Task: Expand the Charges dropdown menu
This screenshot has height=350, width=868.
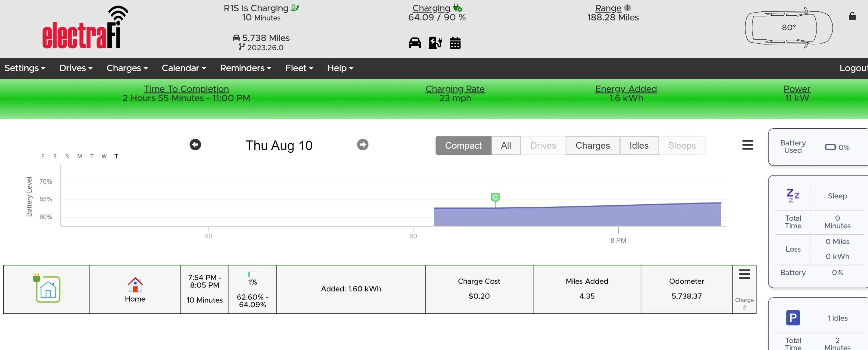Action: (127, 68)
